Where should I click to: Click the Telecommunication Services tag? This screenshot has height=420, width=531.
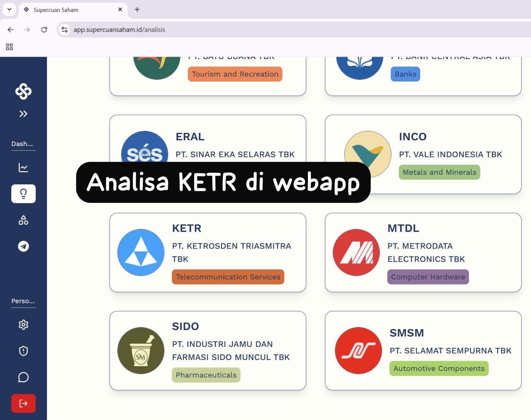point(228,277)
